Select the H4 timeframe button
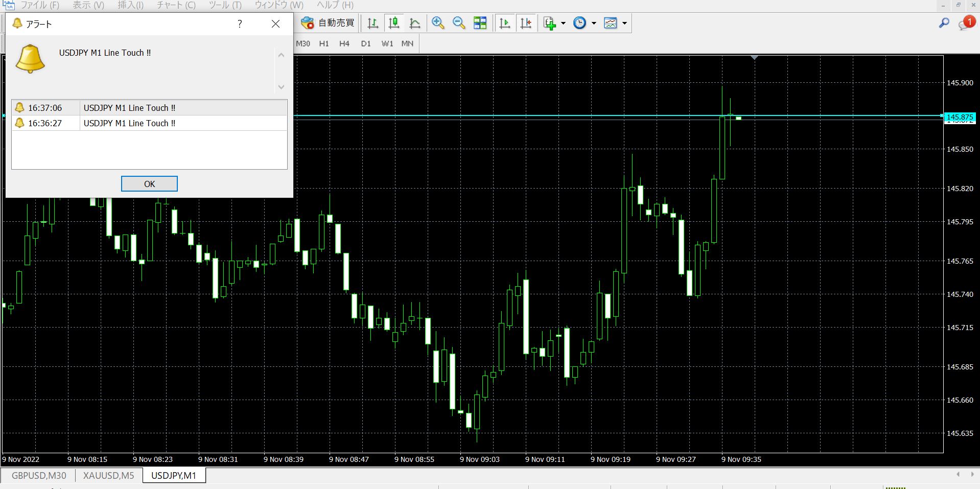The width and height of the screenshot is (980, 489). pyautogui.click(x=344, y=44)
